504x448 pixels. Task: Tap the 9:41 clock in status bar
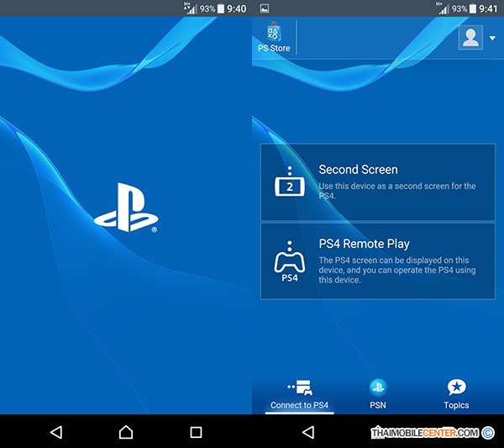pyautogui.click(x=488, y=8)
